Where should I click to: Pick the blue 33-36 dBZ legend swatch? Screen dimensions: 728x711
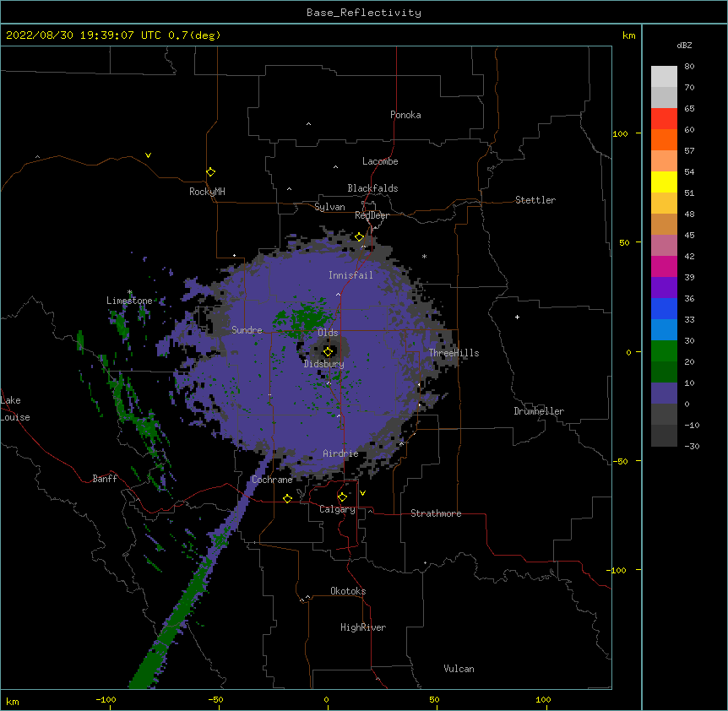[664, 309]
